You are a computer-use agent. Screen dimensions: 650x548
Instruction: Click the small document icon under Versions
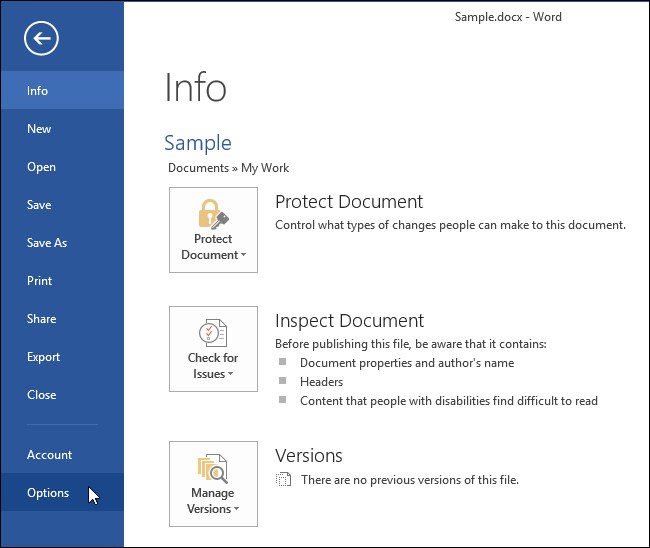283,480
